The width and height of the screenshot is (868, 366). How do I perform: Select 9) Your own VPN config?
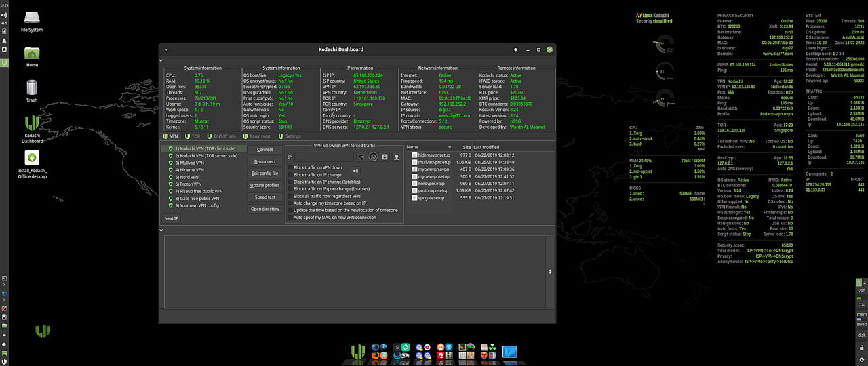coord(204,205)
